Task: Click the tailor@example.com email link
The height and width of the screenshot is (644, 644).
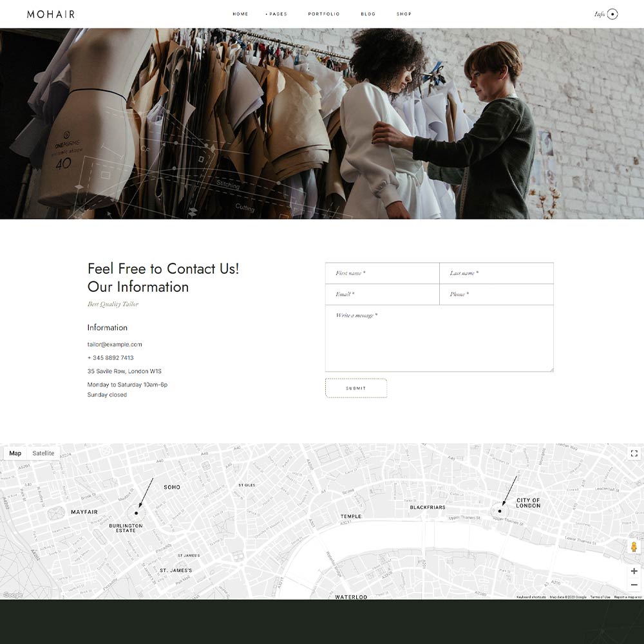Action: pos(115,345)
